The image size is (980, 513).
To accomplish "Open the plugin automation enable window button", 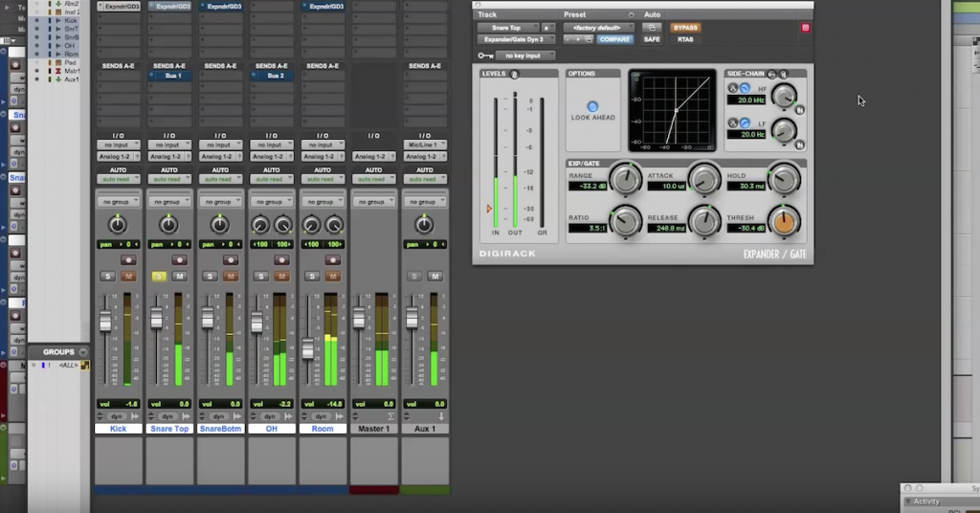I will point(651,28).
